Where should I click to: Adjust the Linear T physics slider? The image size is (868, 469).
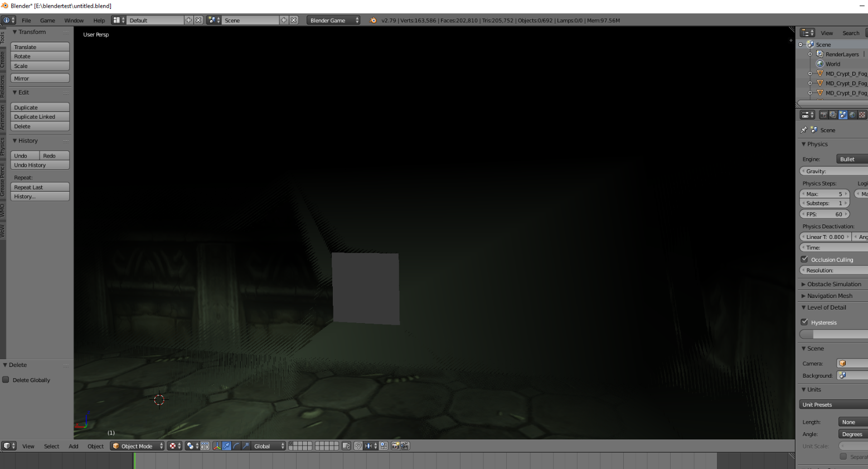pos(825,236)
